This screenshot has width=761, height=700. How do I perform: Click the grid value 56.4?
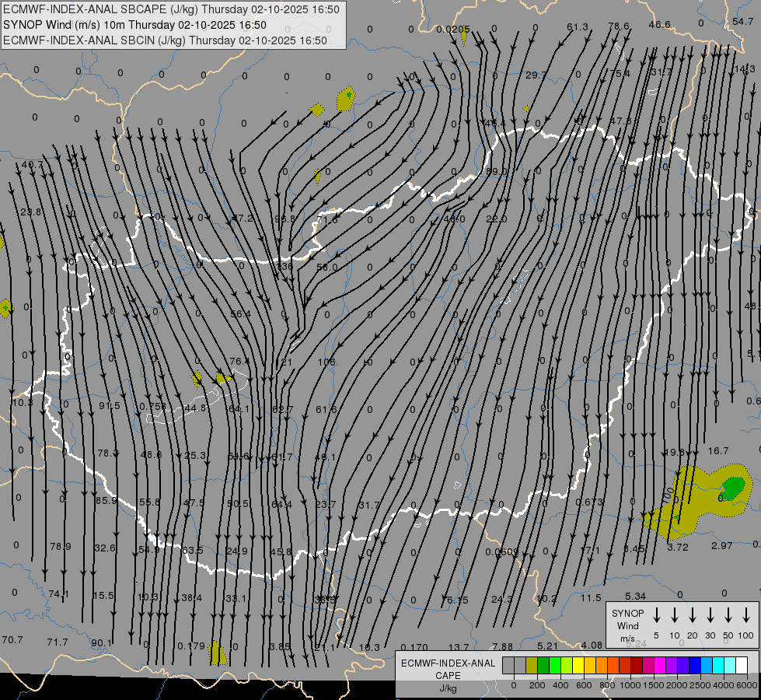(x=241, y=313)
